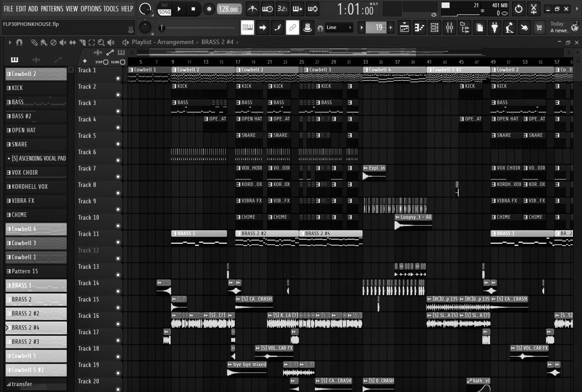
Task: Stop playback with the stop button
Action: coord(193,9)
